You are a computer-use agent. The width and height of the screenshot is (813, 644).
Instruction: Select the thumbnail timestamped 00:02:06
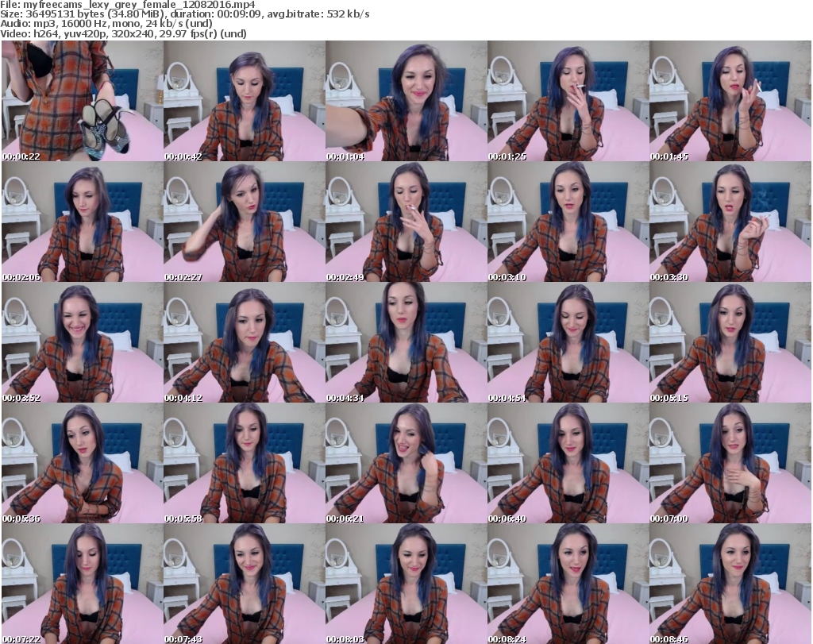tap(83, 222)
